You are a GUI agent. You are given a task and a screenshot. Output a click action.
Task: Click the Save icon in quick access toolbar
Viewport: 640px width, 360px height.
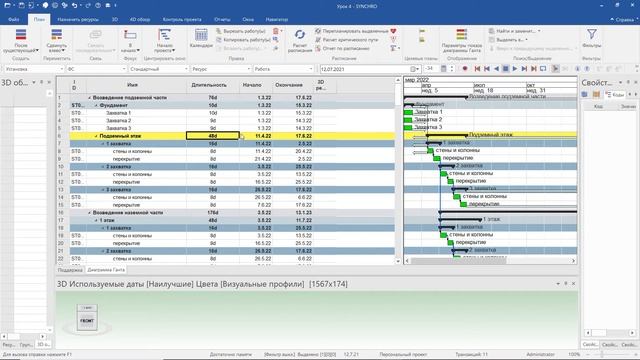22,6
